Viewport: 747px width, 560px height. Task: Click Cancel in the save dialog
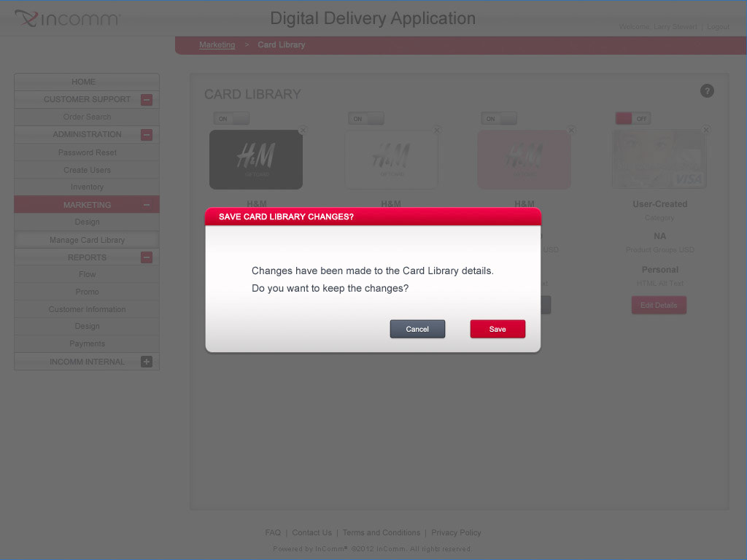(x=417, y=329)
